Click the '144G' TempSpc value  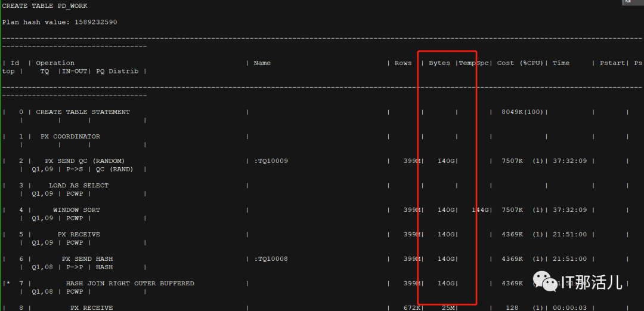pos(480,210)
